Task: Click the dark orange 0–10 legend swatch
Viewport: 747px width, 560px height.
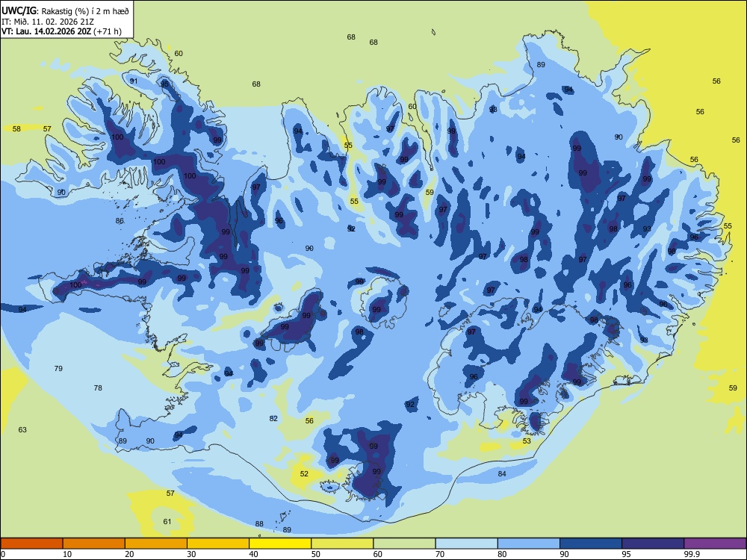Action: pyautogui.click(x=31, y=544)
